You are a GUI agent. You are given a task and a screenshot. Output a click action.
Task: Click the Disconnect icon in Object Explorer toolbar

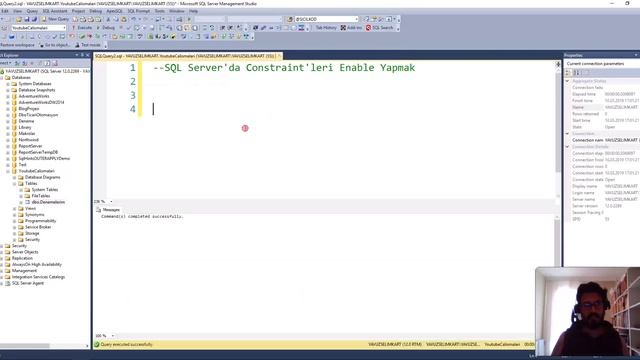coord(24,63)
